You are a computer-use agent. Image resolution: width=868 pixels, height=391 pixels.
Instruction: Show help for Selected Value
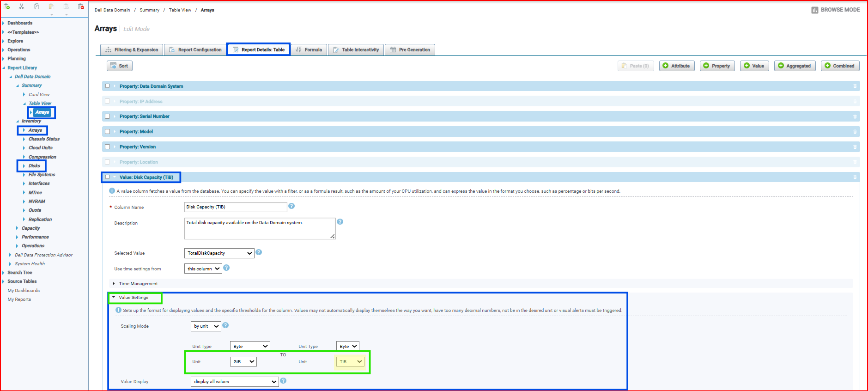point(259,252)
